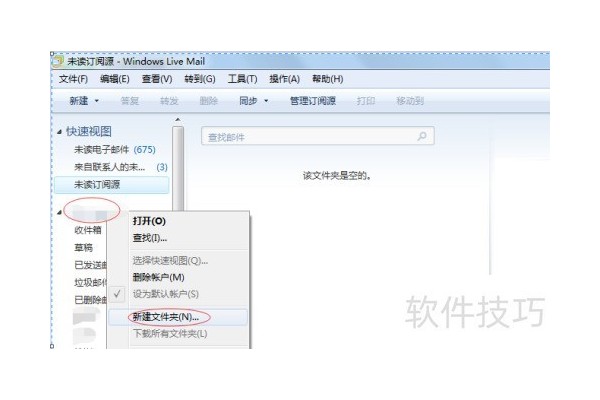
Task: Open the 查看(V) menu
Action: [157, 79]
